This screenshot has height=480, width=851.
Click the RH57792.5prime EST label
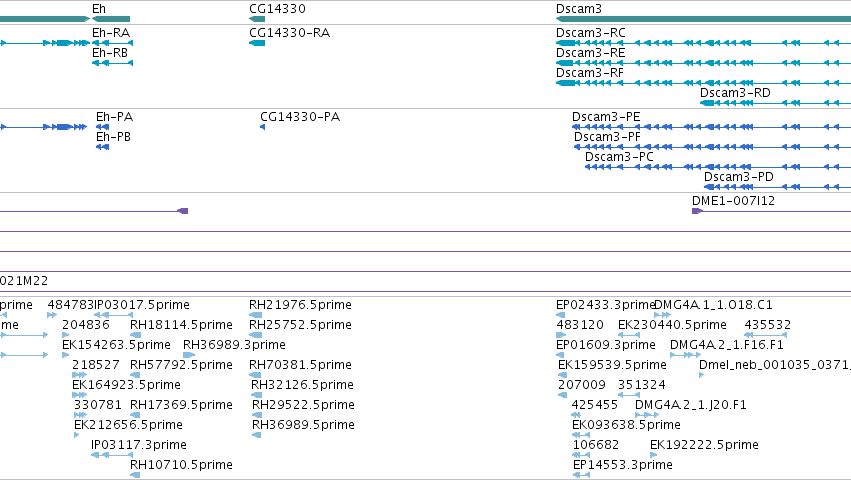[181, 365]
